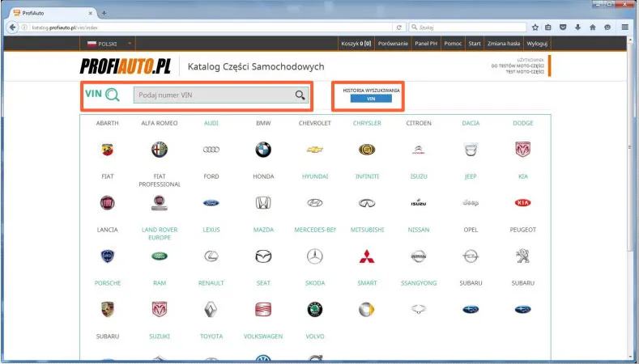Choose the Dodge ram head logo
This screenshot has height=364, width=639.
(x=523, y=150)
